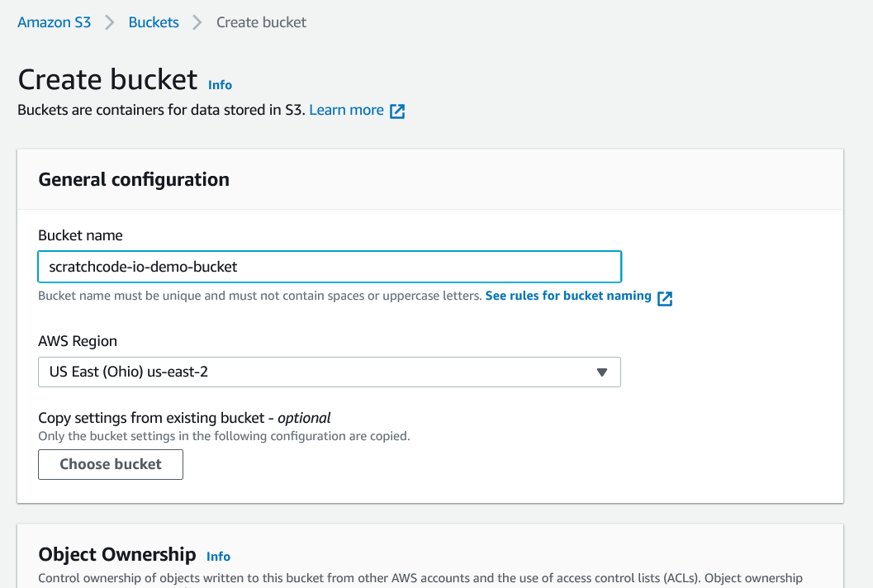Click the dropdown arrow on the AWS Region selector
This screenshot has height=588, width=873.
[602, 372]
